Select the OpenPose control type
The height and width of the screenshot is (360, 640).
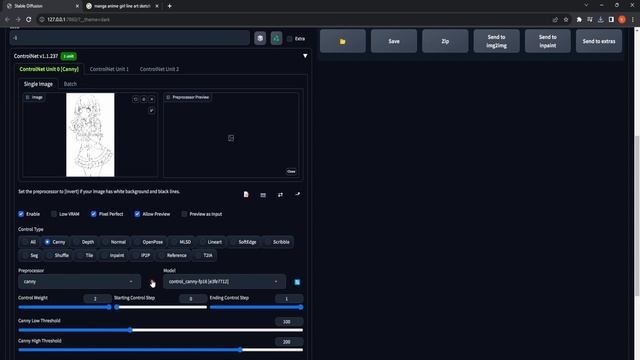tap(149, 242)
